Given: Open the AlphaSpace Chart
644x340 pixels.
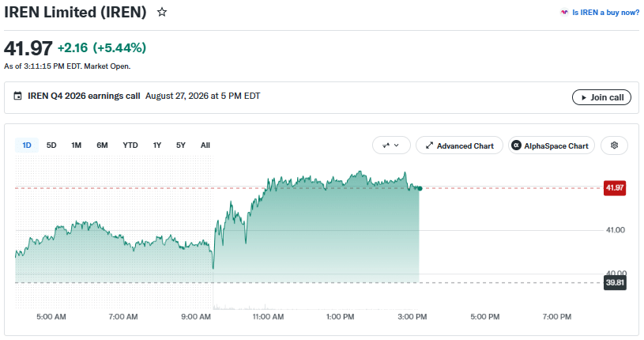Looking at the screenshot, I should click(x=552, y=145).
